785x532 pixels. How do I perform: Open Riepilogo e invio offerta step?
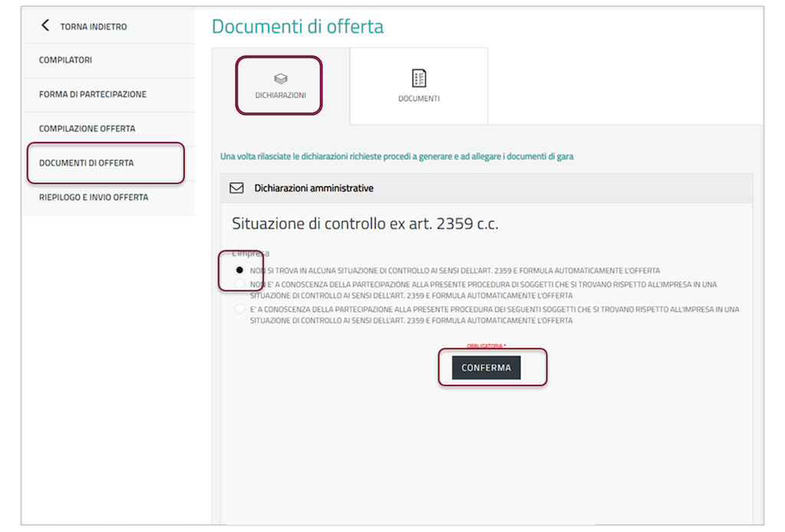[94, 197]
